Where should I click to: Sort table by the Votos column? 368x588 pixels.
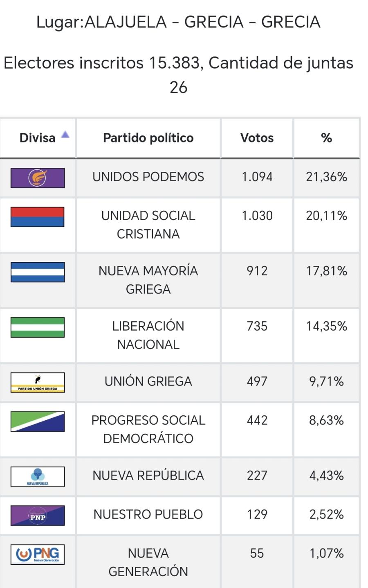[x=256, y=138]
